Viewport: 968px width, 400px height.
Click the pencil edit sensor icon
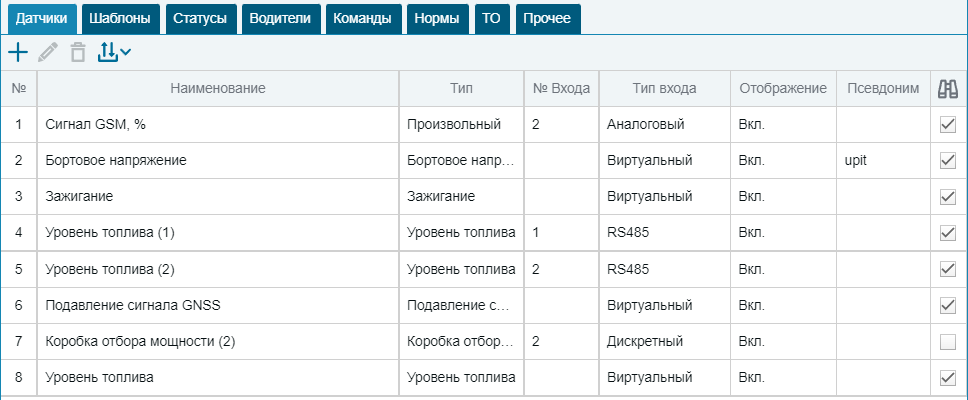coord(48,52)
